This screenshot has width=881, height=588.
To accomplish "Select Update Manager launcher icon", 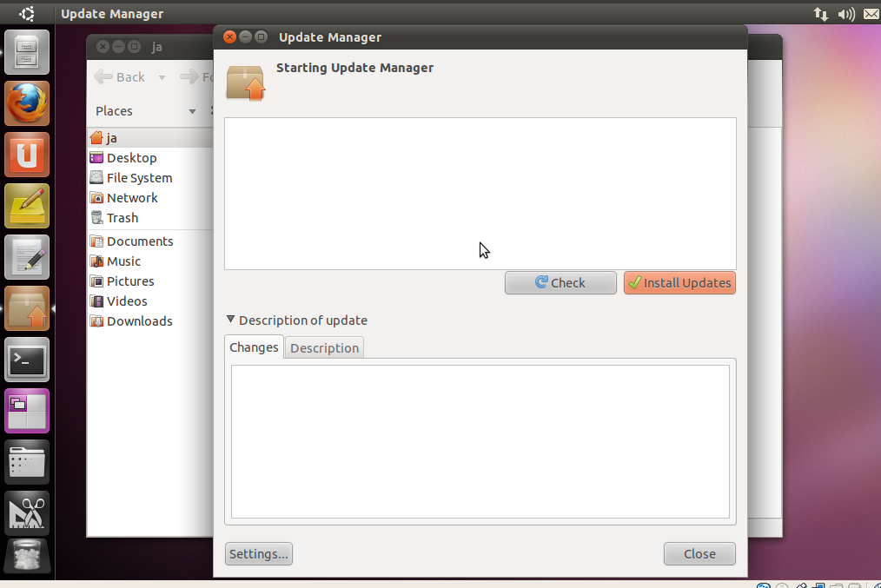I will pyautogui.click(x=26, y=308).
